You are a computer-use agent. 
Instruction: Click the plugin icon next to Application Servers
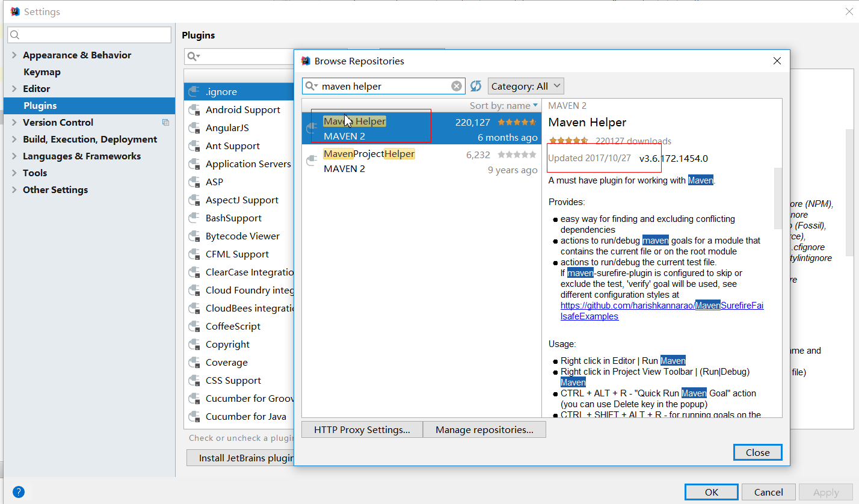[x=194, y=164]
